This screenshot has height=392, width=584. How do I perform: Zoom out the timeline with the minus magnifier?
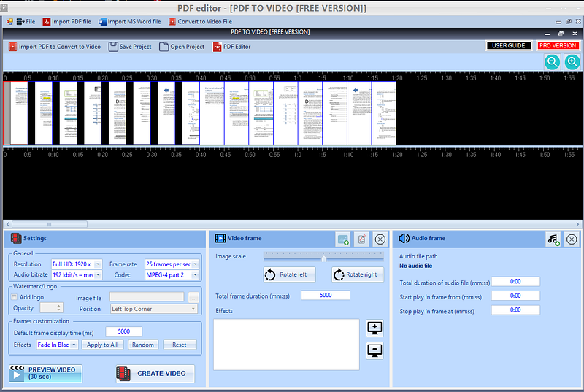click(552, 62)
